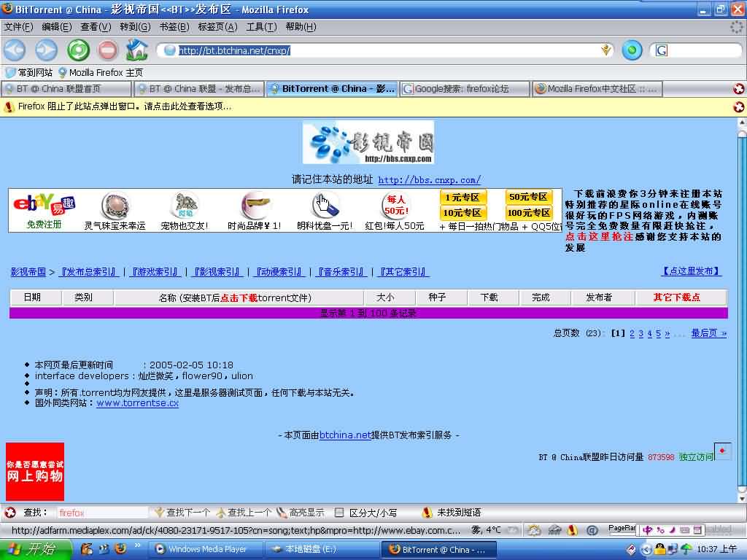Open the www.torrentse.cx link

click(x=138, y=402)
